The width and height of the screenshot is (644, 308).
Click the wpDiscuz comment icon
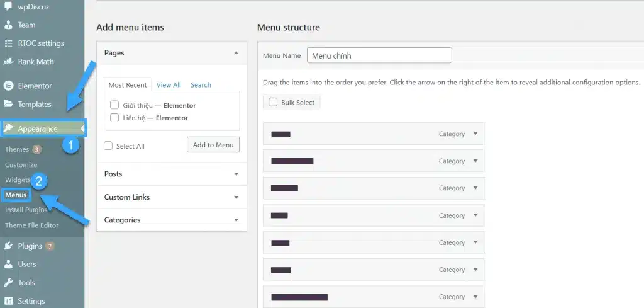tap(8, 6)
